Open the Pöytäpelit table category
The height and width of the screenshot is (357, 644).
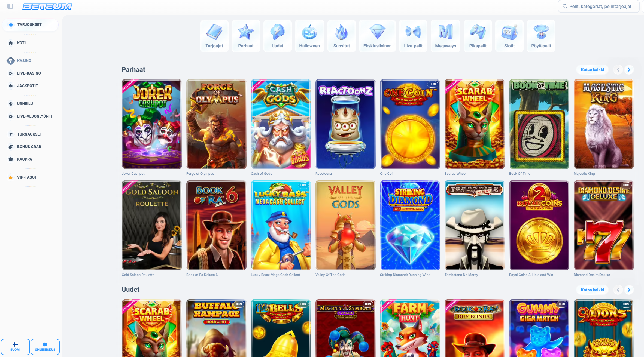[541, 36]
